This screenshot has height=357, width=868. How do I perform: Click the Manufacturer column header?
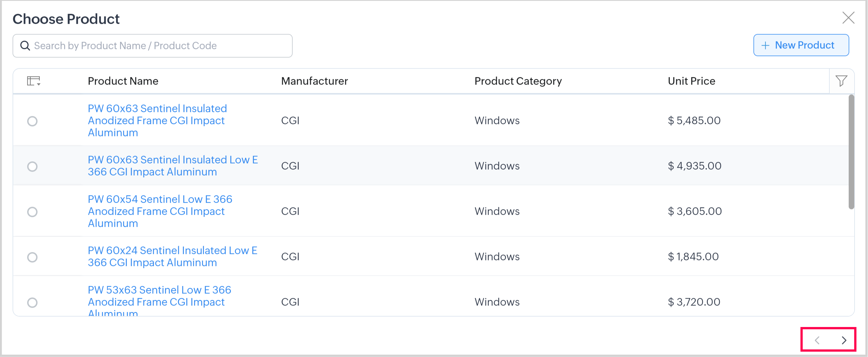(x=314, y=81)
